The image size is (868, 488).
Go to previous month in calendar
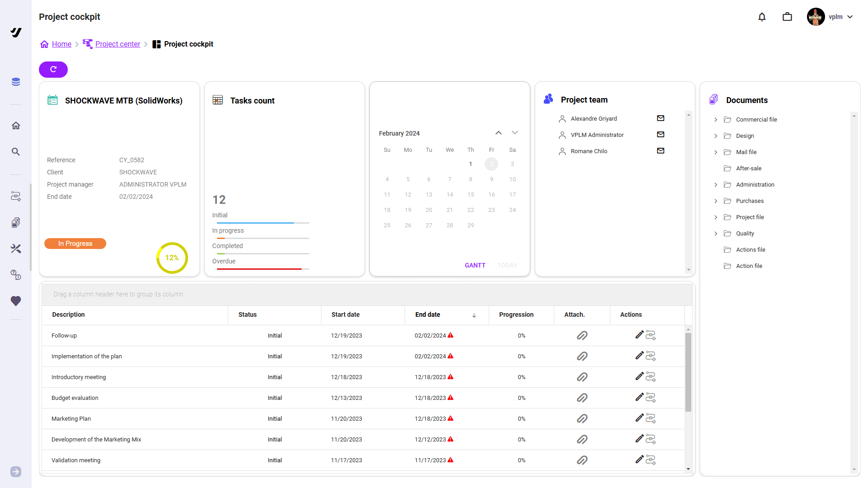tap(498, 133)
